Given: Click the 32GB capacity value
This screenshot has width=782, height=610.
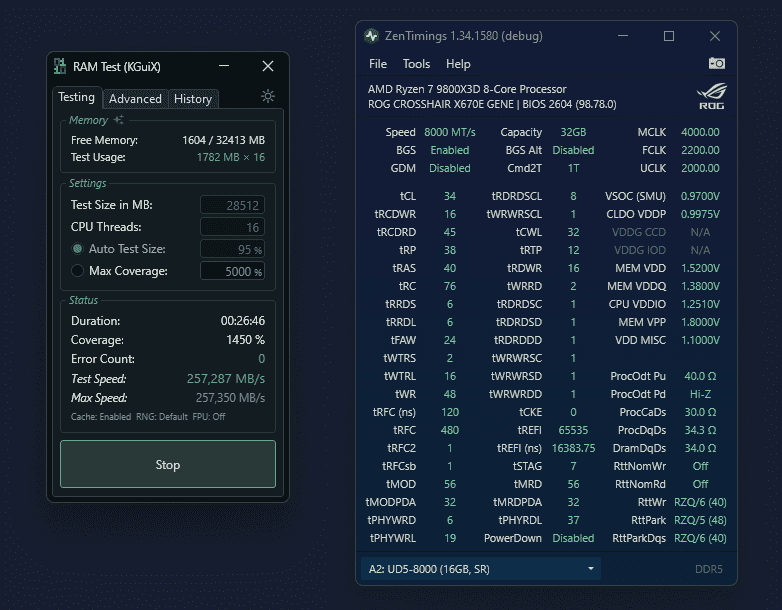Looking at the screenshot, I should point(573,132).
